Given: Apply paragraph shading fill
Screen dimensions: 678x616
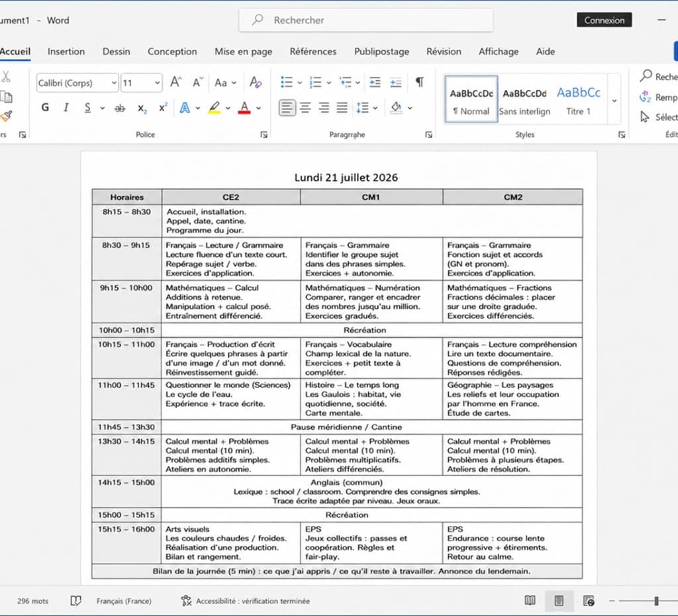Looking at the screenshot, I should pyautogui.click(x=396, y=107).
